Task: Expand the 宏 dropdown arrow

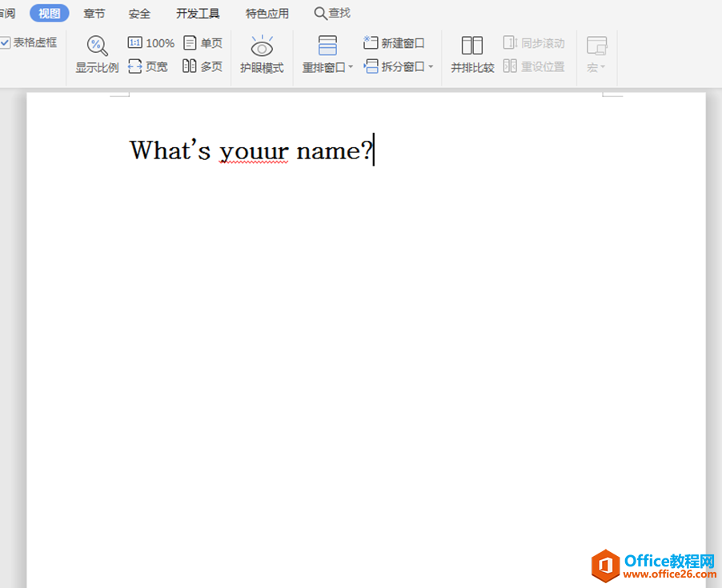Action: click(x=603, y=67)
